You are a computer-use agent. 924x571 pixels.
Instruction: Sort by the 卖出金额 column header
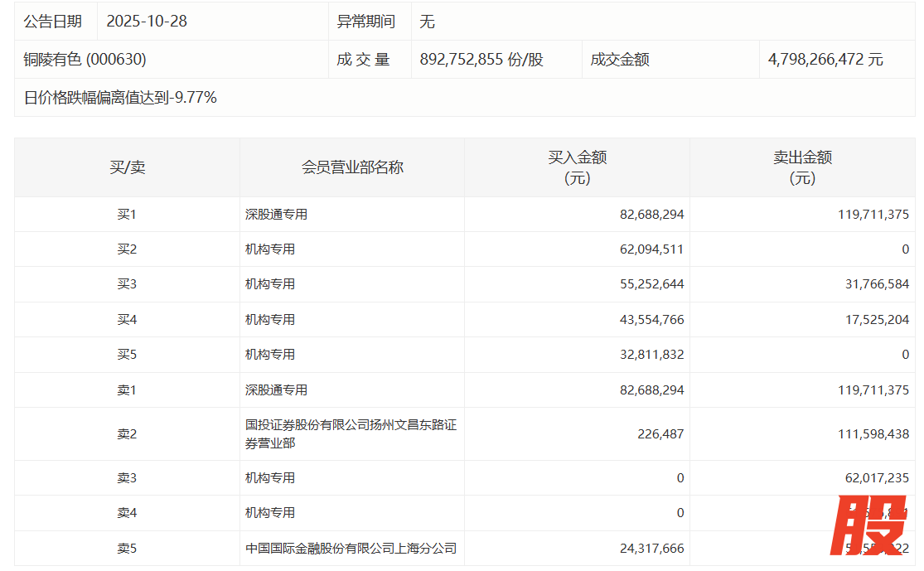pyautogui.click(x=802, y=167)
